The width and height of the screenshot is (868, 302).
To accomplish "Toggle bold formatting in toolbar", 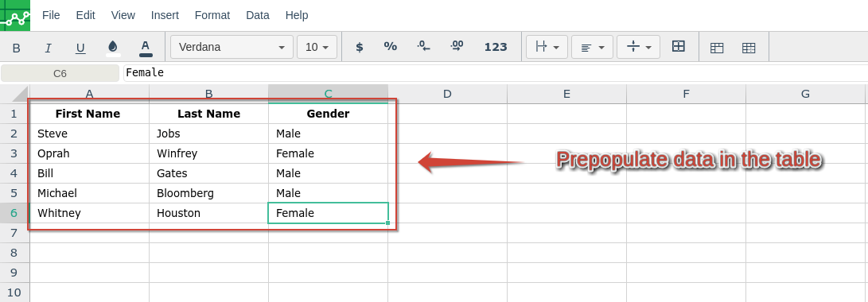I will (16, 48).
